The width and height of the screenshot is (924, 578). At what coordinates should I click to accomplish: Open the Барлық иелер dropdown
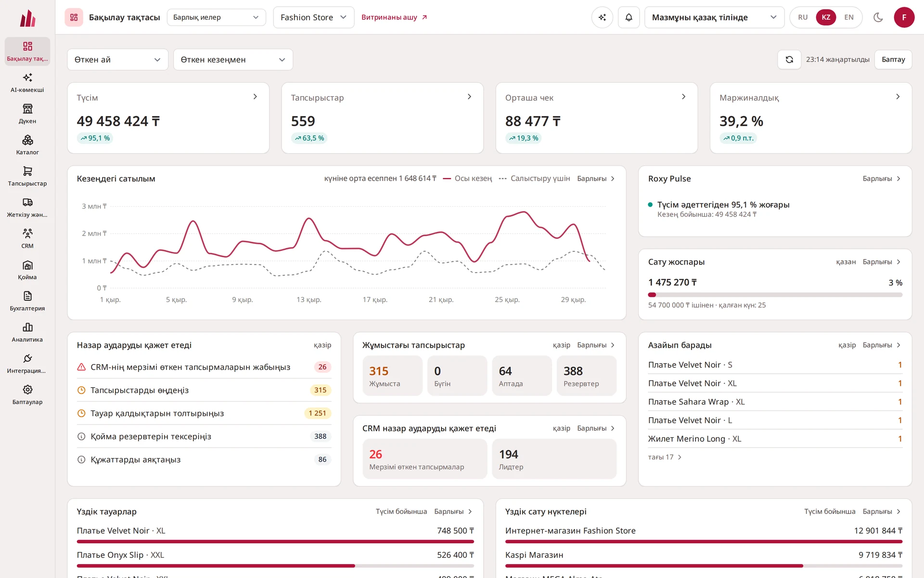[x=216, y=17]
